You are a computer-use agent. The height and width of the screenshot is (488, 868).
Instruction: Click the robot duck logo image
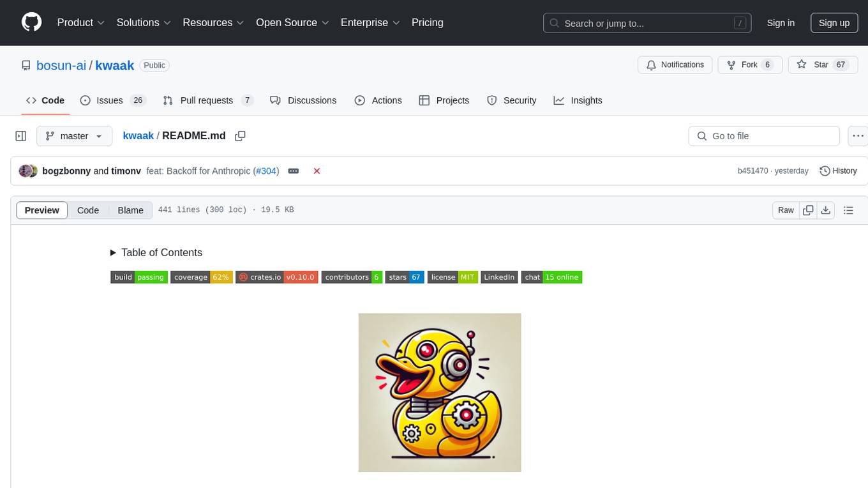click(440, 393)
